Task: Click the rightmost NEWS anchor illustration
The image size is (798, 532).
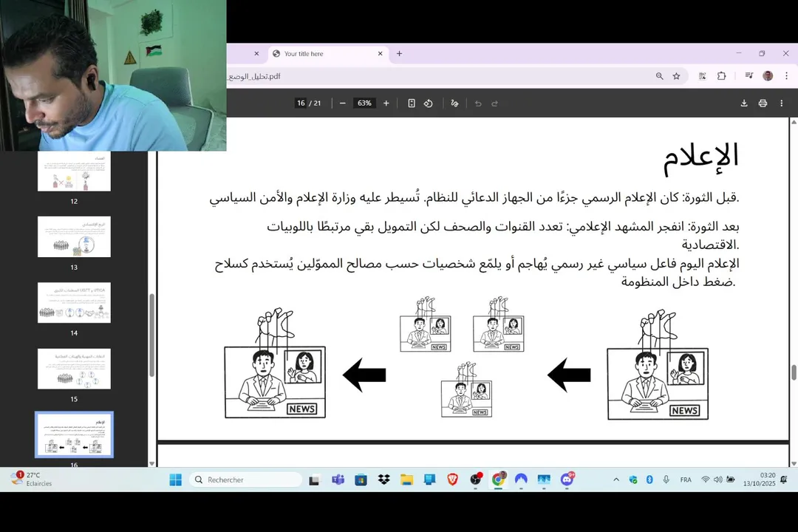Action: point(658,364)
